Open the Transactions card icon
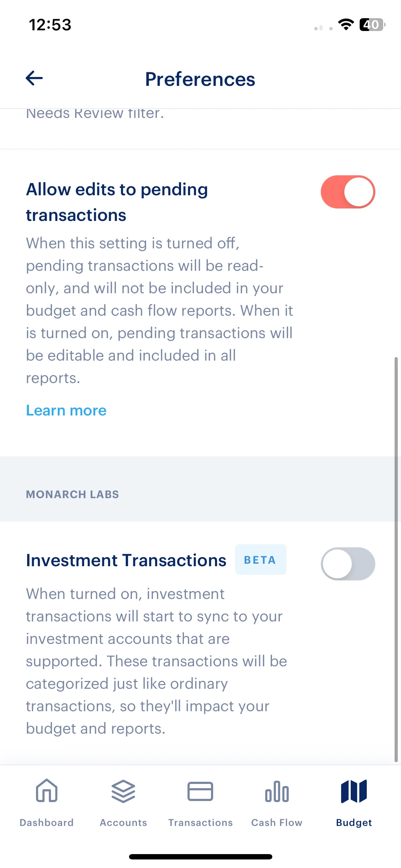 coord(200,791)
